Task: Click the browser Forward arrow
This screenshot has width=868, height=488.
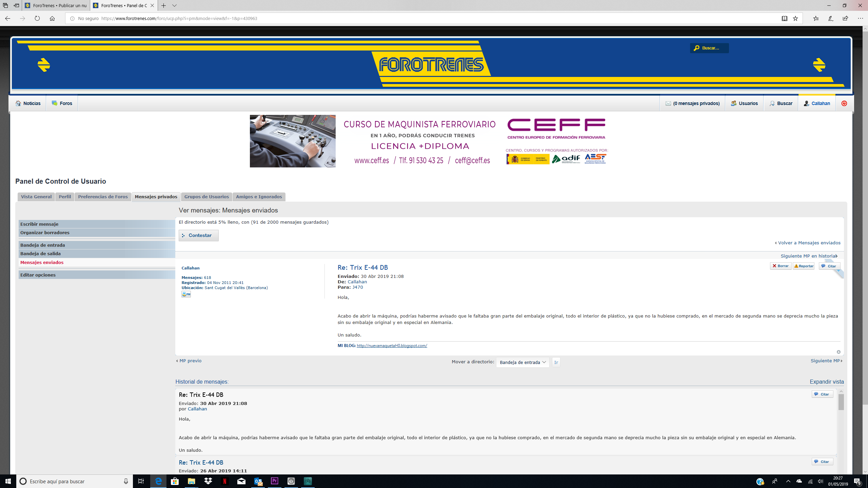Action: [22, 18]
